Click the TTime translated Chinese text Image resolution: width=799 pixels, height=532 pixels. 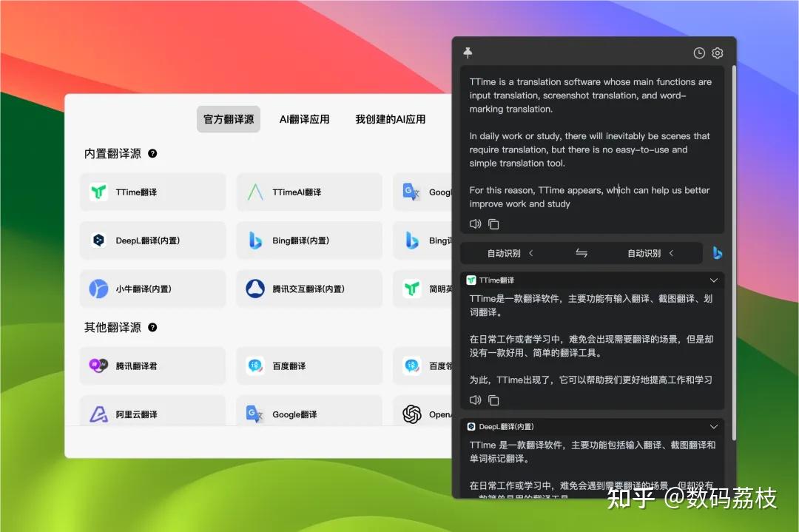tap(591, 339)
